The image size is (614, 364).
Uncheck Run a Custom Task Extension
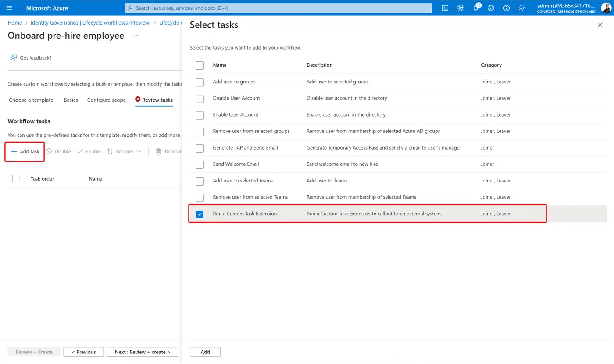200,214
